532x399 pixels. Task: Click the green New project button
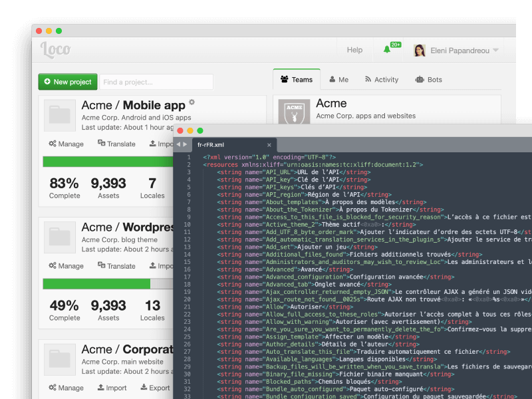tap(68, 82)
